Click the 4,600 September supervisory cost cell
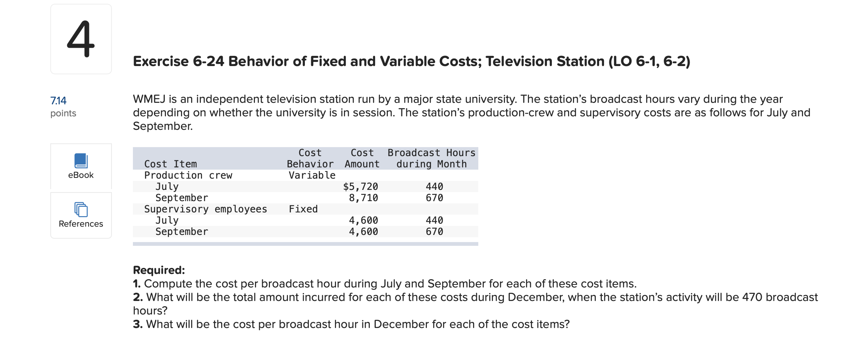 pos(363,232)
